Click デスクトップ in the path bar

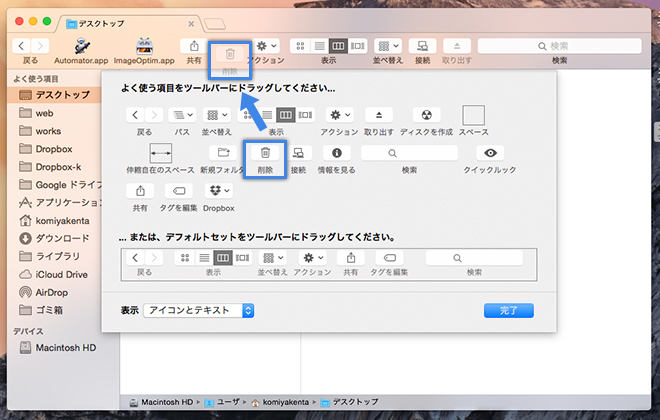[350, 402]
